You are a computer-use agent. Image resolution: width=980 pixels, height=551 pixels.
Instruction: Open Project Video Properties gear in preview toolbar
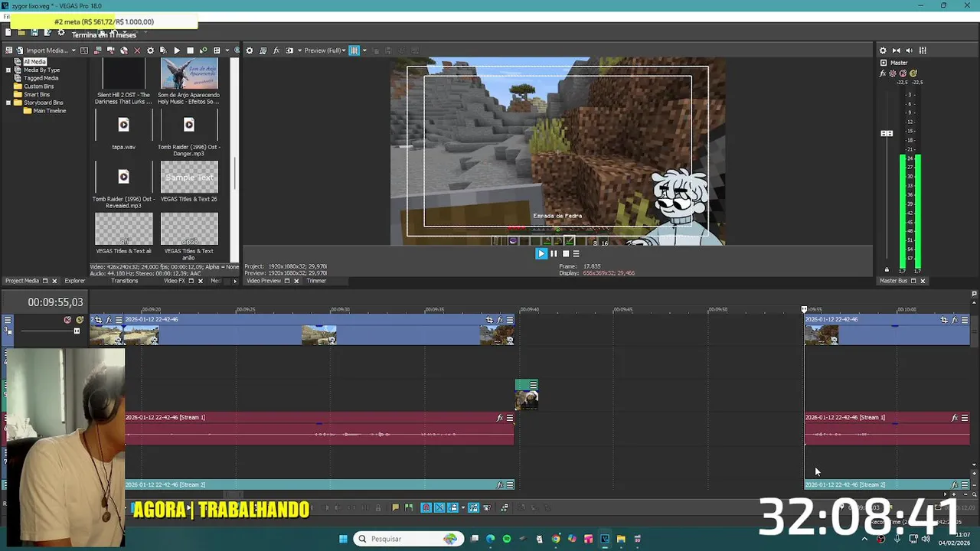pos(249,51)
